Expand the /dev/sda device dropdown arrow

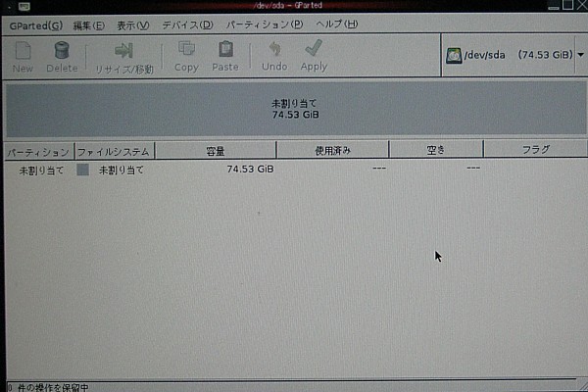point(580,55)
